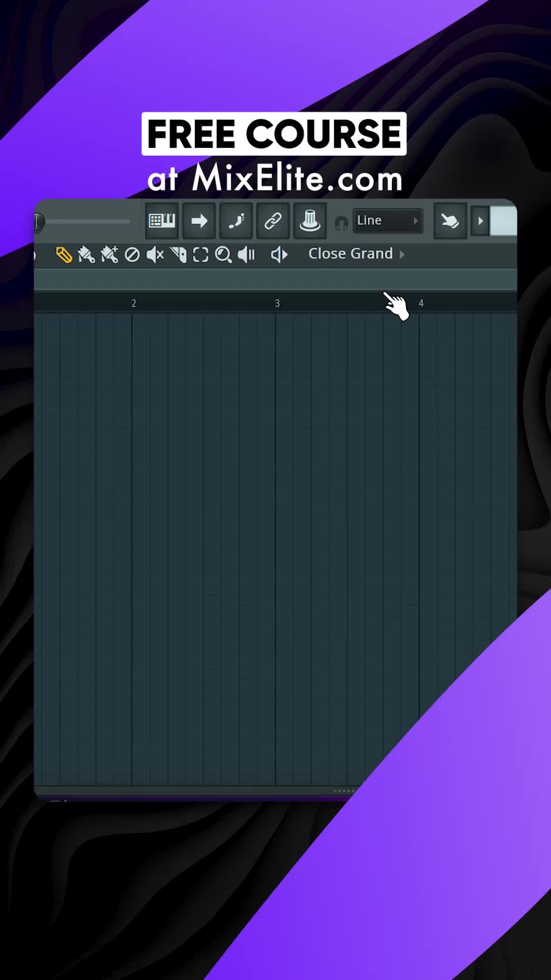
Task: Select the Zoom magnifier tool
Action: coord(223,254)
